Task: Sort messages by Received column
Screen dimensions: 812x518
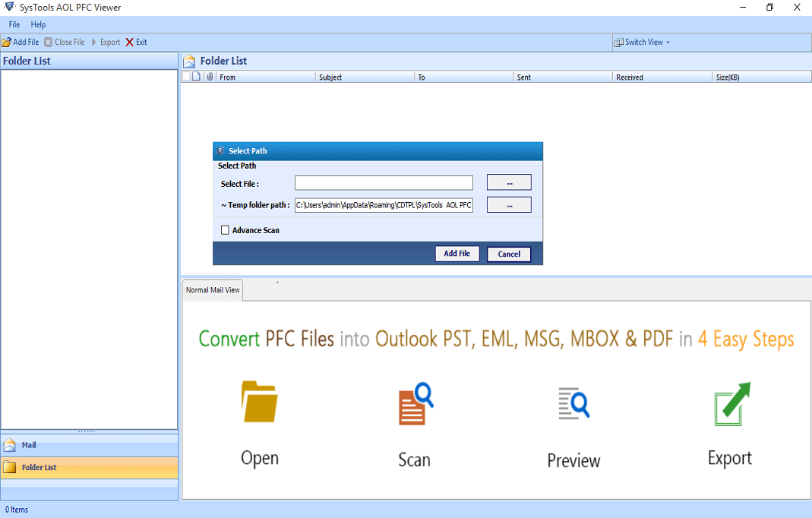Action: [662, 77]
